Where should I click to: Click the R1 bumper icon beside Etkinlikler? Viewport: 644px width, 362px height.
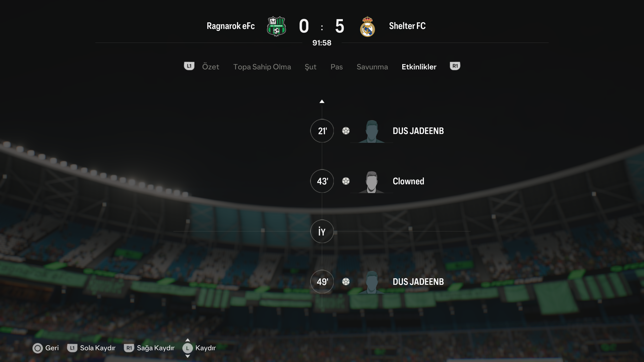[455, 66]
